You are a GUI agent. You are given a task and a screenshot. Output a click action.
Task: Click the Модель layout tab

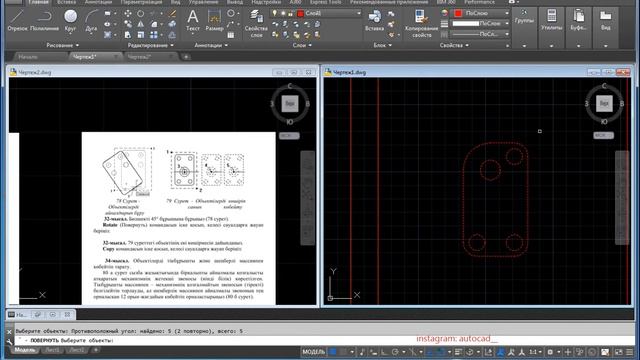(x=24, y=350)
